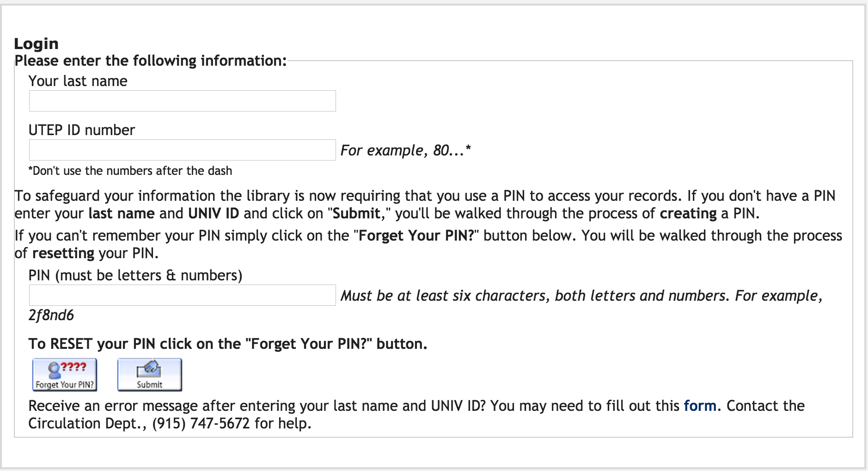
Task: Click the example PIN 2f8nd6 text
Action: 51,315
